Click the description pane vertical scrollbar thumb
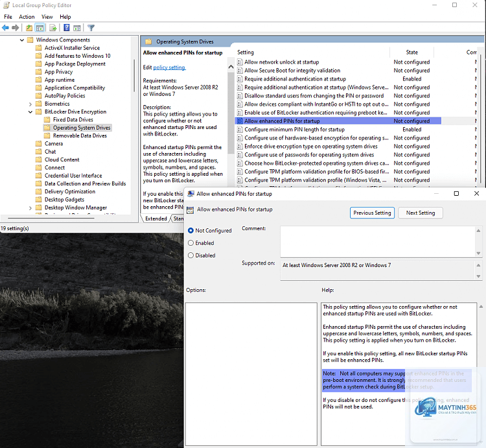The image size is (486, 448). pyautogui.click(x=231, y=113)
